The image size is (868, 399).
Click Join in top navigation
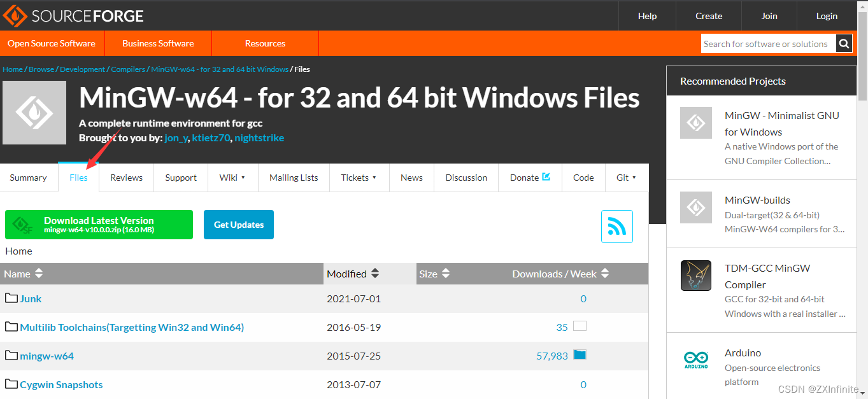[769, 16]
